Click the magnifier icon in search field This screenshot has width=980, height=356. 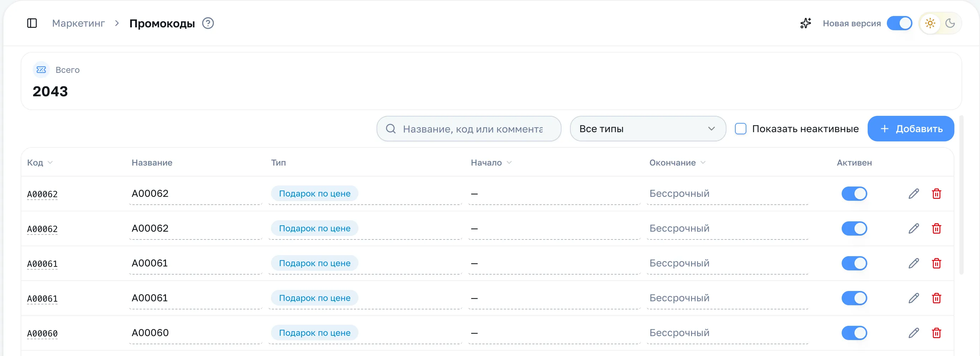click(x=391, y=129)
